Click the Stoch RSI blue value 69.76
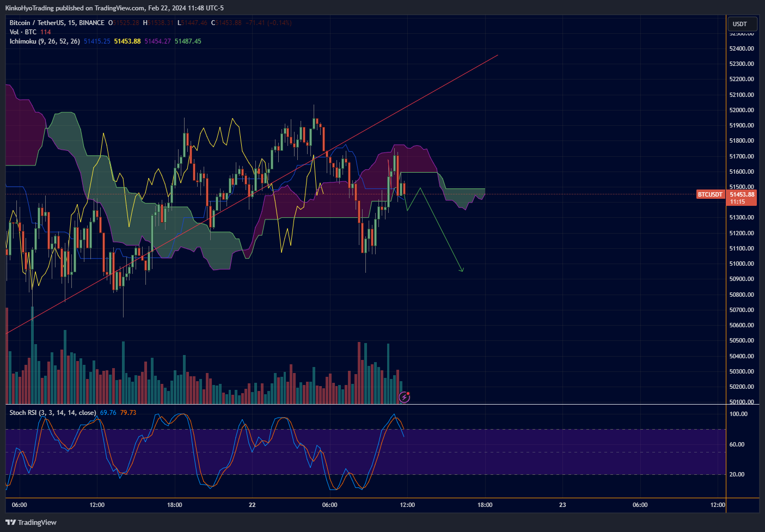 click(108, 413)
